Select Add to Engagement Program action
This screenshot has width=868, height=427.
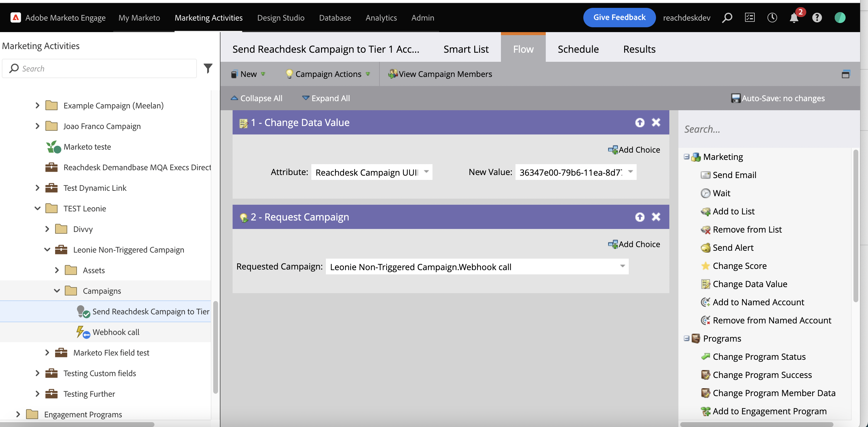pyautogui.click(x=764, y=411)
